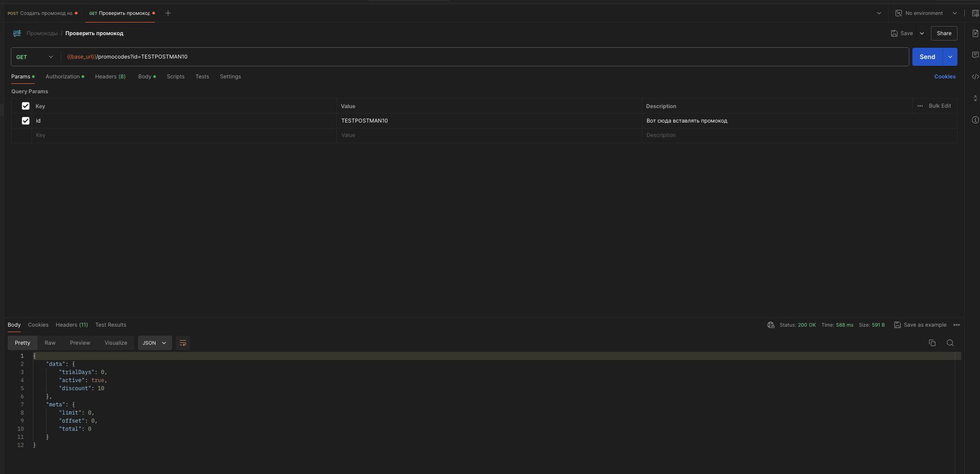
Task: Click the plus icon to open new tab
Action: pyautogui.click(x=168, y=13)
